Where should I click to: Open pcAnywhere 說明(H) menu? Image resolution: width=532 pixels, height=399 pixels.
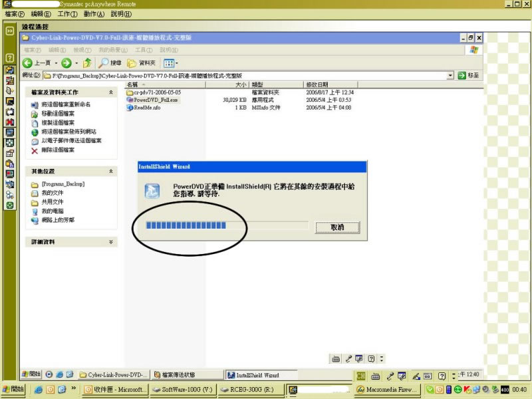(121, 14)
